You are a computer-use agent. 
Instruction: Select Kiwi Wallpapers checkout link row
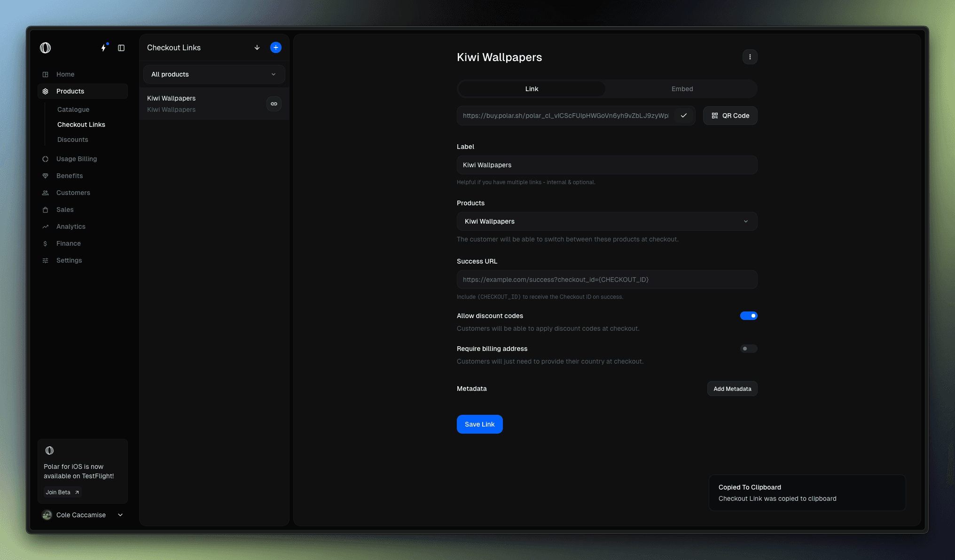pyautogui.click(x=214, y=104)
